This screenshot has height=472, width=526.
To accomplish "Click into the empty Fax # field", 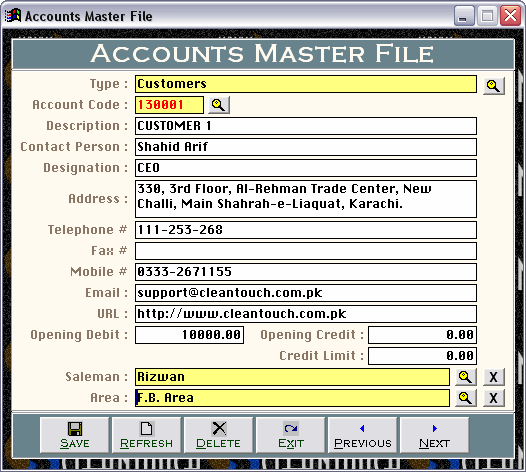I will 306,251.
